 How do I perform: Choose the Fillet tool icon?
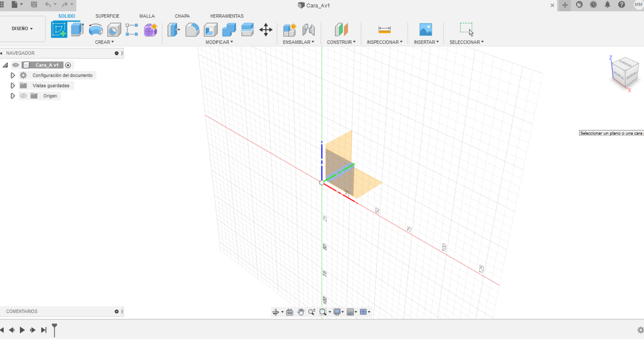coord(192,30)
